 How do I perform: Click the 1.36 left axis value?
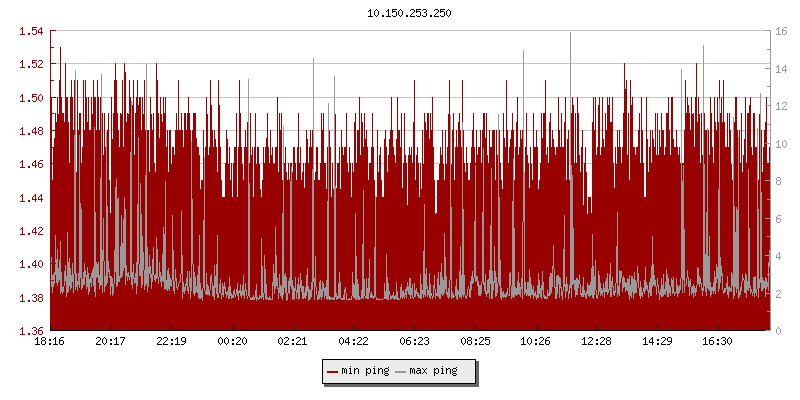[31, 331]
